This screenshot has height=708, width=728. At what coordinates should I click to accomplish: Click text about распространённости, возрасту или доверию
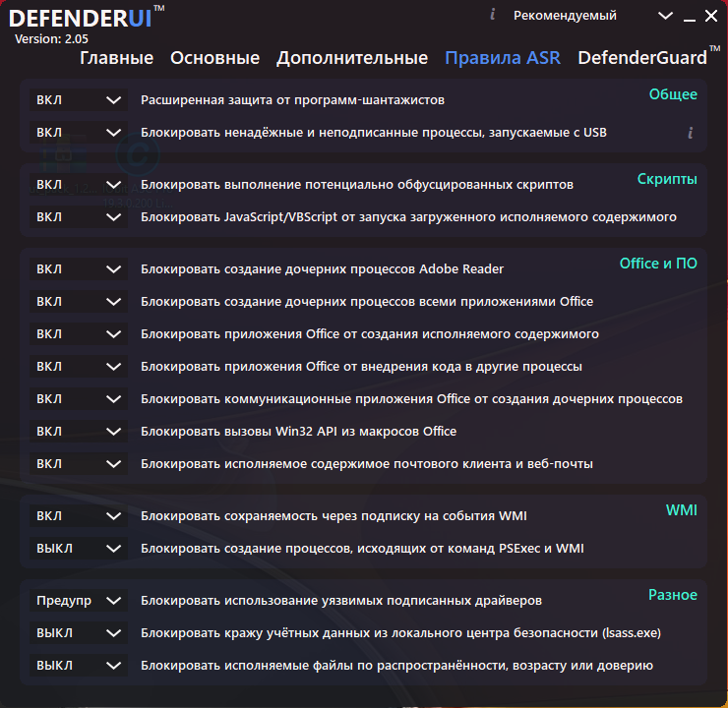pos(397,666)
